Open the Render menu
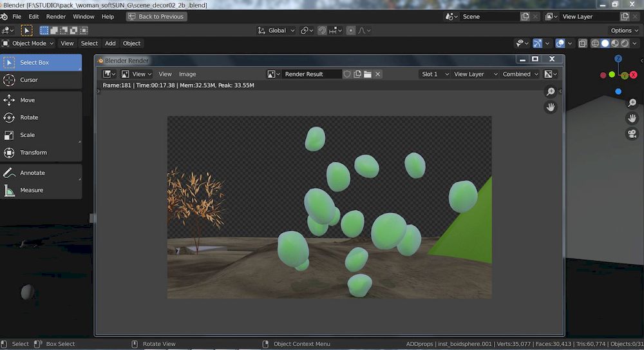Image resolution: width=644 pixels, height=350 pixels. coord(56,16)
